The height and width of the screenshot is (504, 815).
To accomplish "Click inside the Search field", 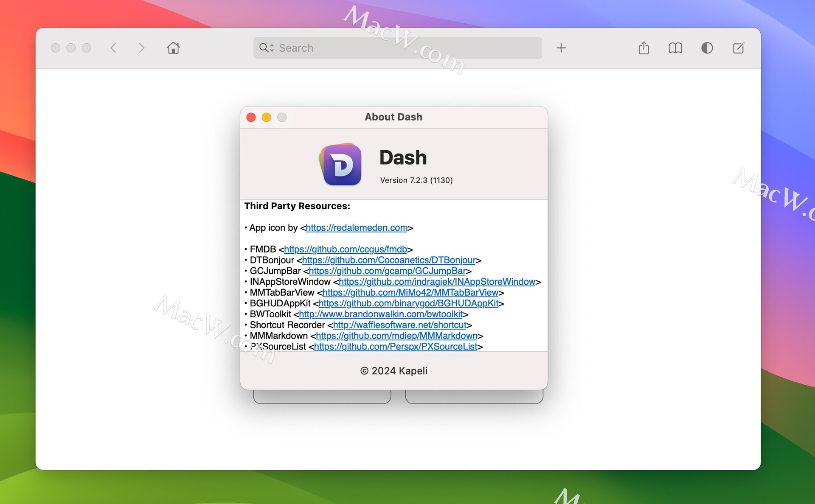I will pyautogui.click(x=382, y=48).
